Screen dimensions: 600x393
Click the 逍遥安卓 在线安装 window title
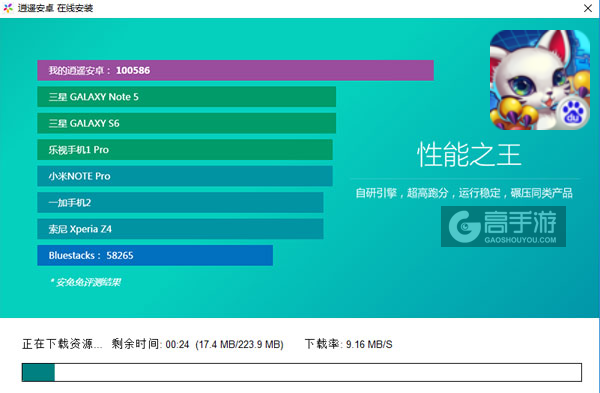click(55, 8)
